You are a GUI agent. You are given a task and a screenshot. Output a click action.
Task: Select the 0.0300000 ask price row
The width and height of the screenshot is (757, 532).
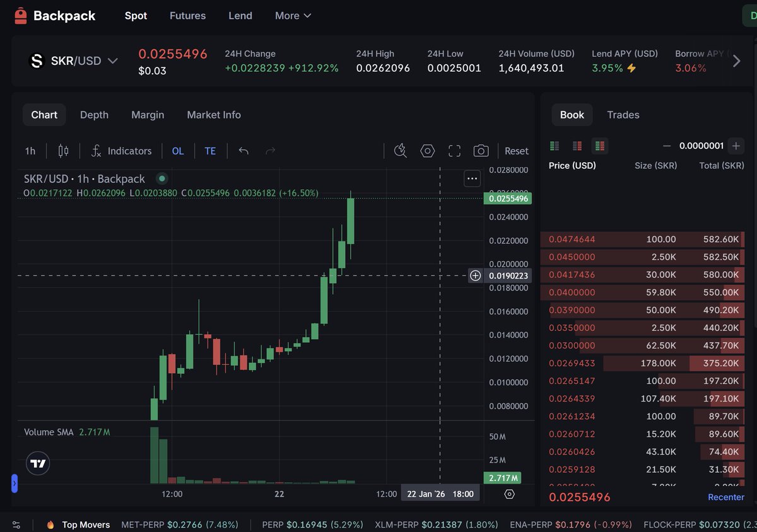[x=643, y=345]
